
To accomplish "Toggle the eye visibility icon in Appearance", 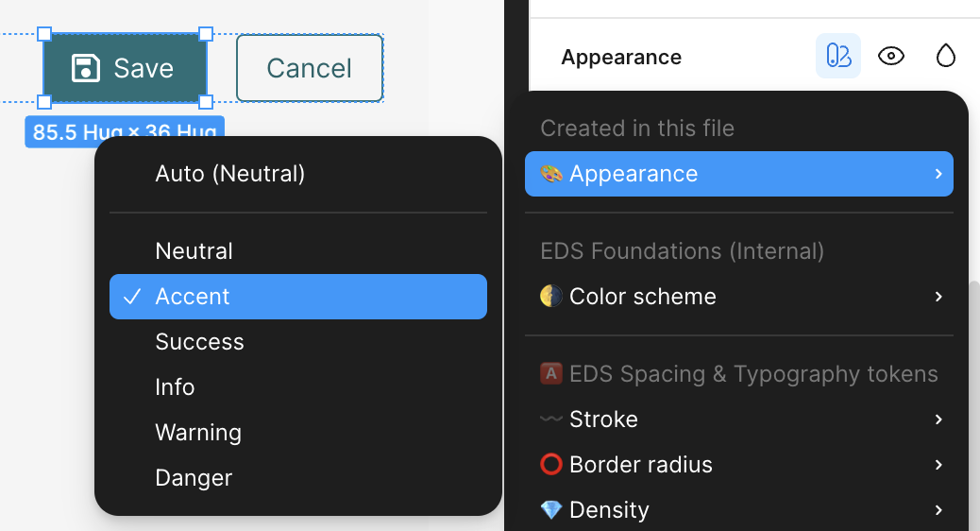I will [x=890, y=57].
